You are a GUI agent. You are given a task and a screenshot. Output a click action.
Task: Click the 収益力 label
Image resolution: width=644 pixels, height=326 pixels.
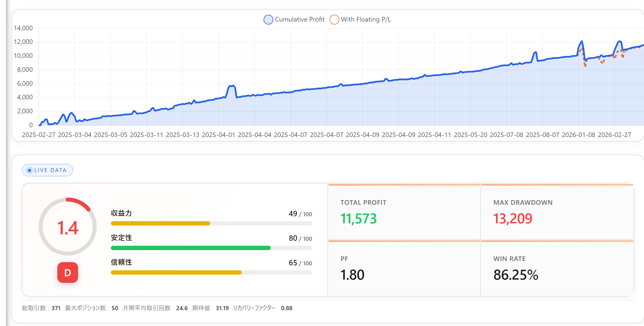121,213
